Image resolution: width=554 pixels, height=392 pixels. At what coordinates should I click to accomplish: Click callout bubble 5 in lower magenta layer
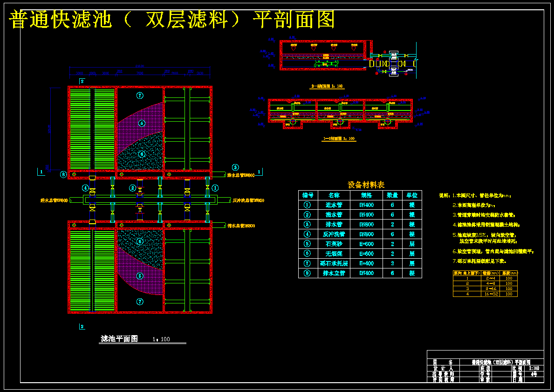click(x=140, y=276)
